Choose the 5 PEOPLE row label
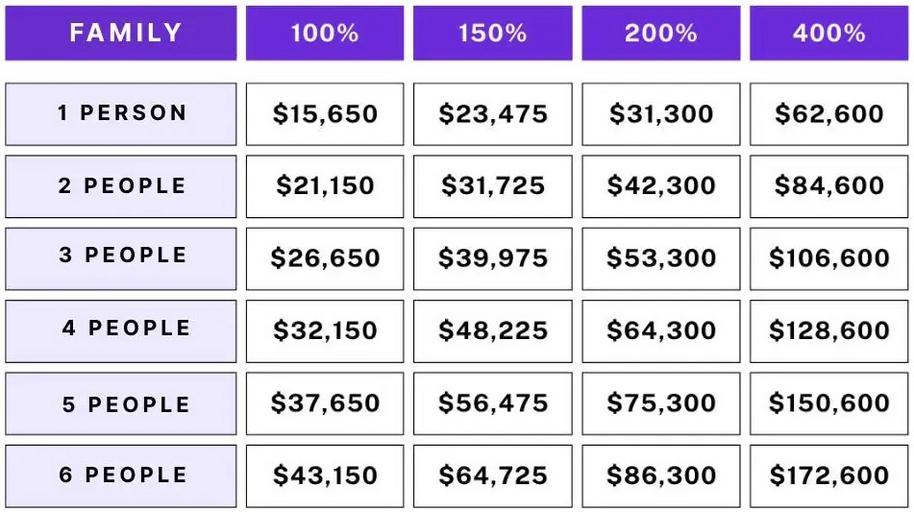The width and height of the screenshot is (914, 512). click(121, 404)
